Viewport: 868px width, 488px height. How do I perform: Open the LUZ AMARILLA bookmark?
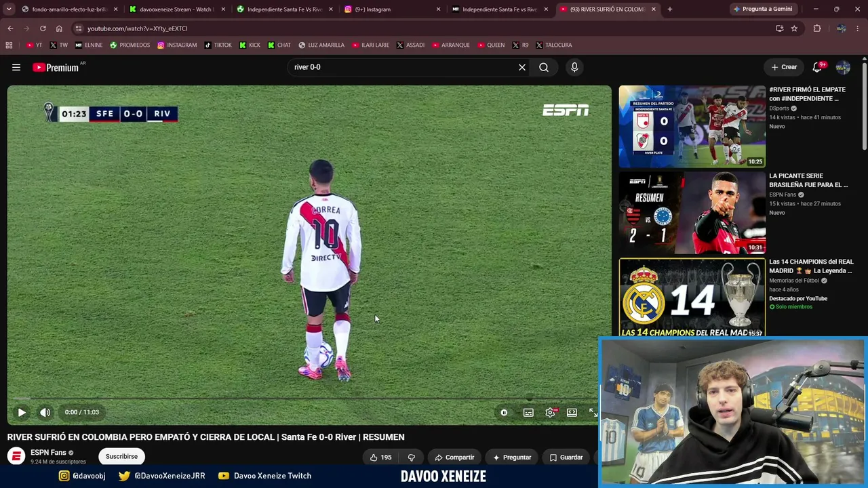point(322,45)
